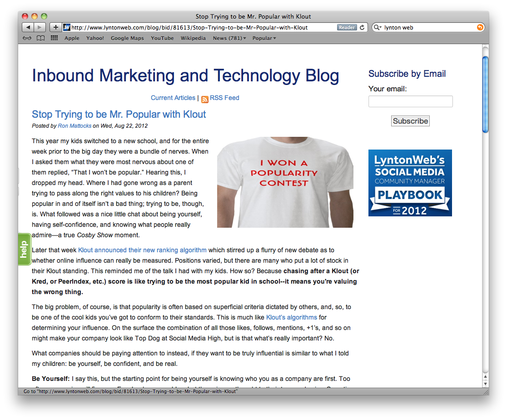This screenshot has width=507, height=420.
Task: Show all bookmarks book icon
Action: pos(40,38)
